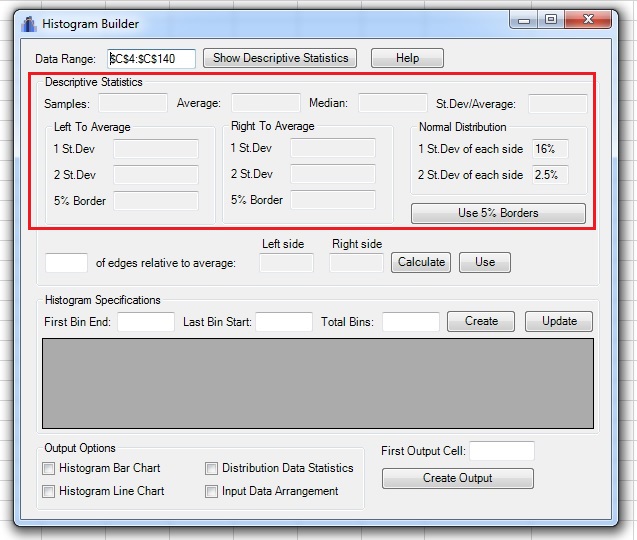Click the Average value box
Screen dimensions: 637x540
pyautogui.click(x=266, y=102)
